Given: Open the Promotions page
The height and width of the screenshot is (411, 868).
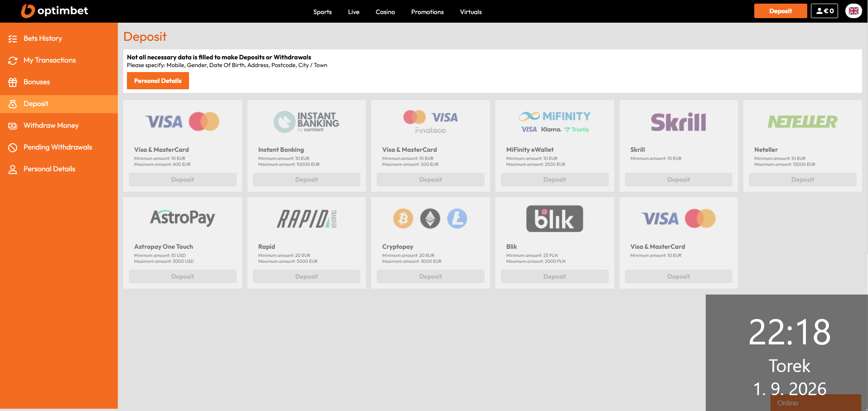Looking at the screenshot, I should pos(427,12).
